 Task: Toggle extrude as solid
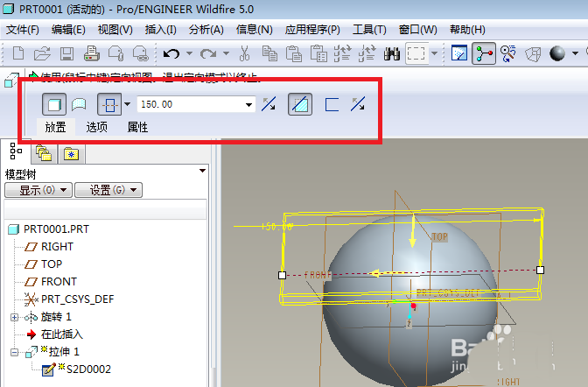54,104
